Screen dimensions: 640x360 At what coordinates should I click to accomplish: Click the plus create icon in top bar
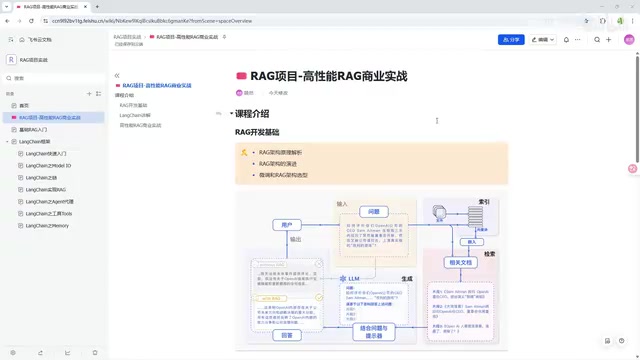tap(609, 40)
